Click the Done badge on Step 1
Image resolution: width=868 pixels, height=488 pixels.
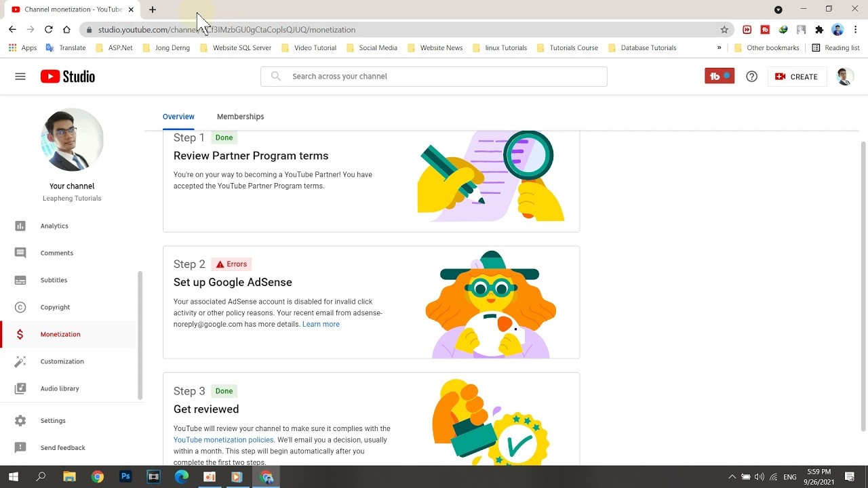(x=224, y=138)
